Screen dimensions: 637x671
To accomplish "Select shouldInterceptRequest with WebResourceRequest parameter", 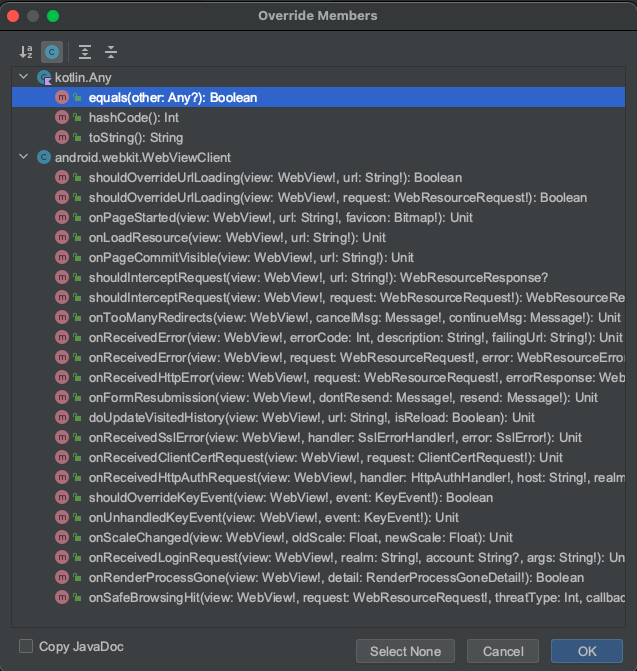I will pyautogui.click(x=318, y=297).
